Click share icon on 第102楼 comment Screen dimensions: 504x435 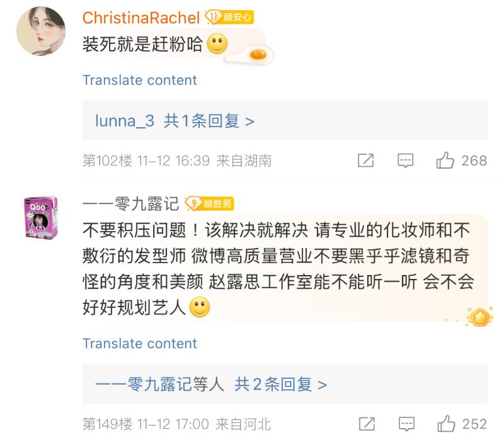point(365,161)
